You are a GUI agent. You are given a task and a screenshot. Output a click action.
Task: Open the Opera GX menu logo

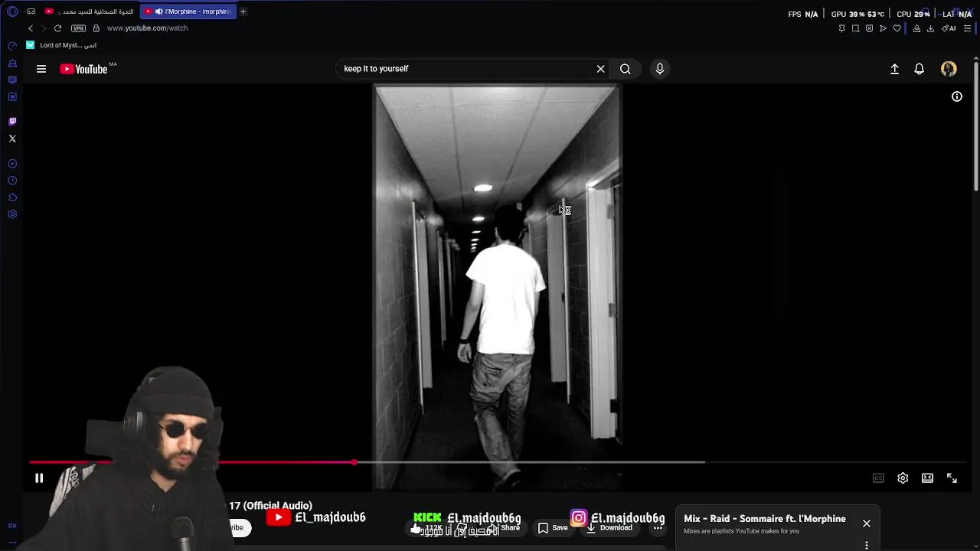(12, 11)
